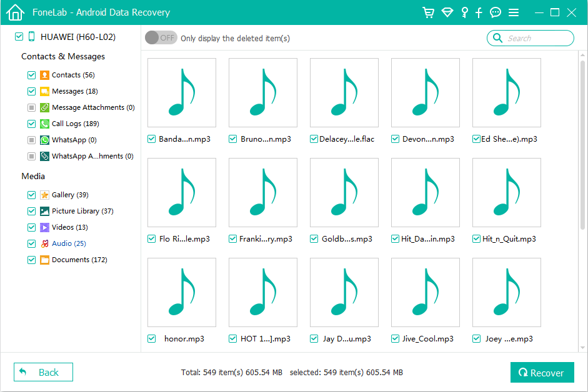Uncheck the Hit_n_Quit.mp3 file checkbox
This screenshot has width=588, height=392.
pos(476,239)
